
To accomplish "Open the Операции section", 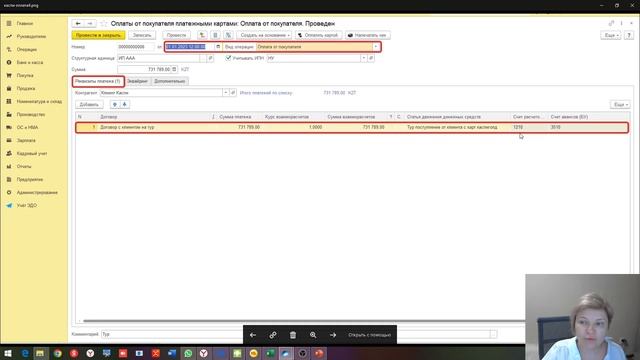I will 27,49.
